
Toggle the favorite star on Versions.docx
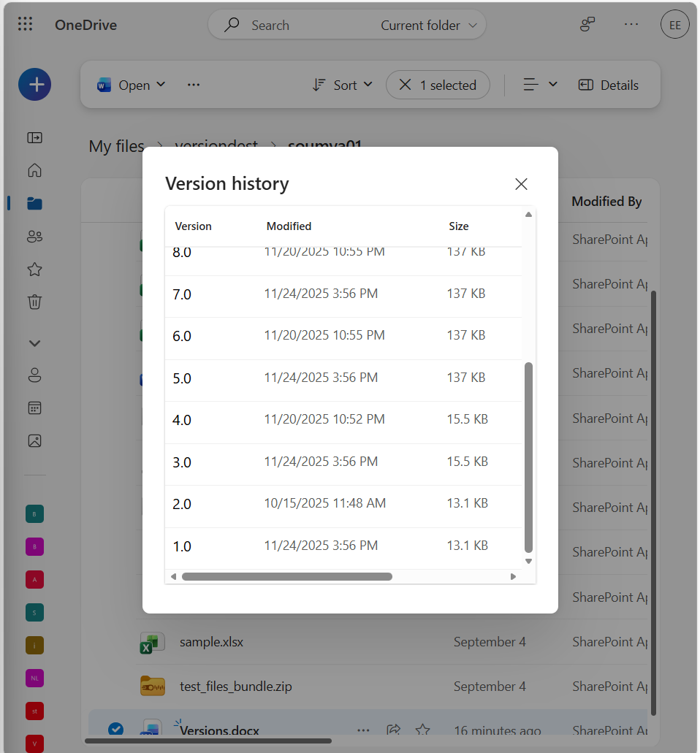click(422, 730)
